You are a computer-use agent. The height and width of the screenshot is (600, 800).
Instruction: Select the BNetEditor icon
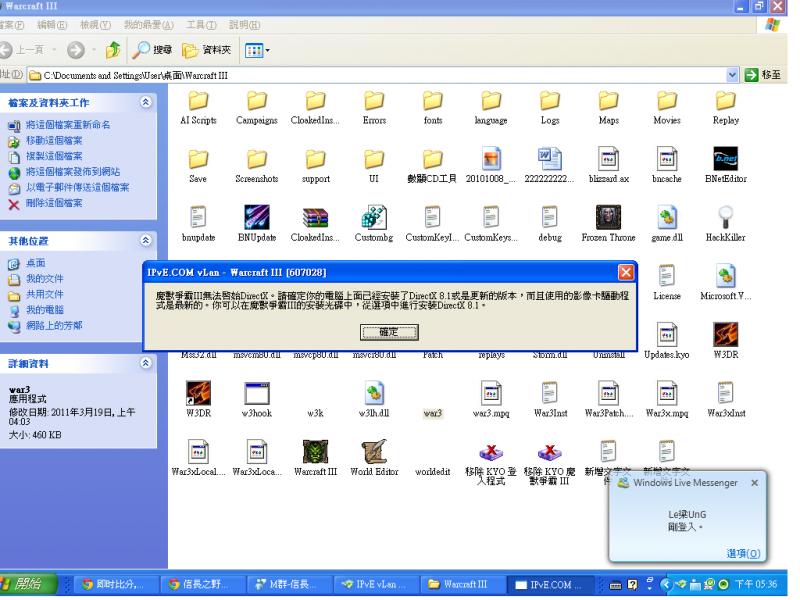(x=725, y=160)
